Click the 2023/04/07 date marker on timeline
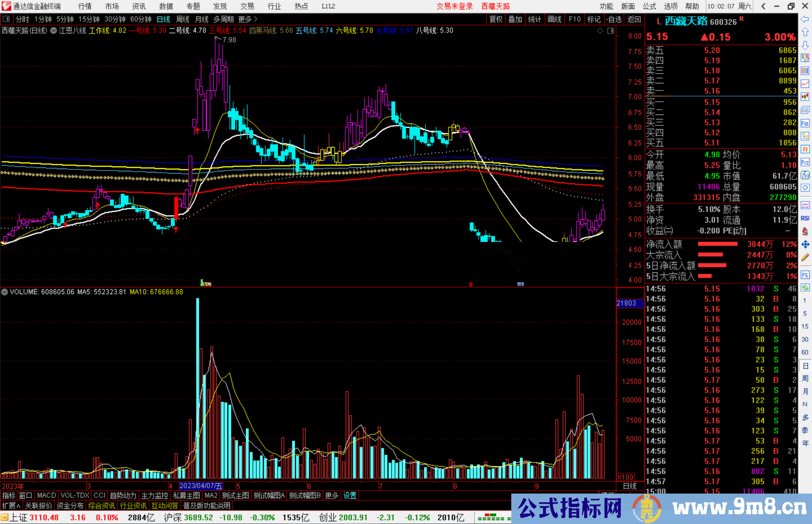 [201, 486]
